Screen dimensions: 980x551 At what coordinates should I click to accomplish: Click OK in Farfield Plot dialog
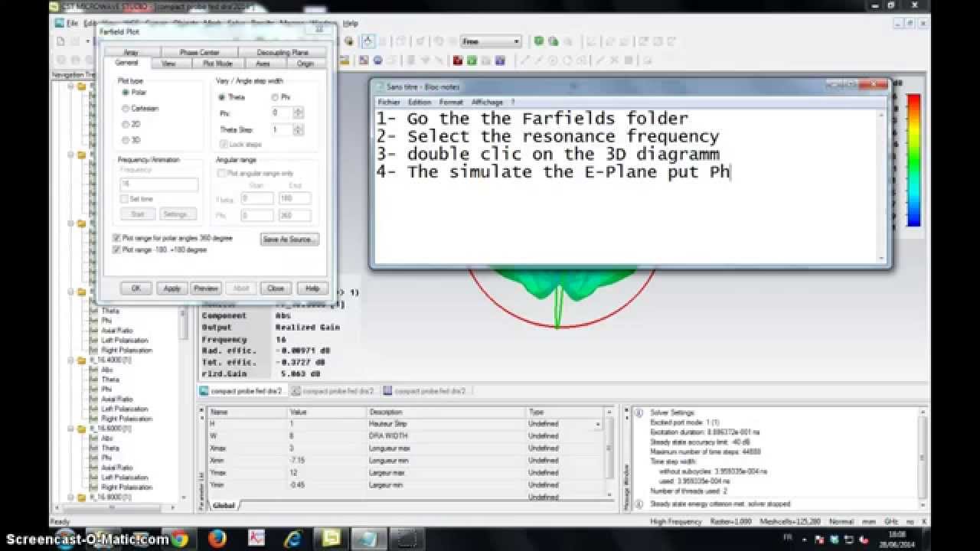tap(136, 289)
